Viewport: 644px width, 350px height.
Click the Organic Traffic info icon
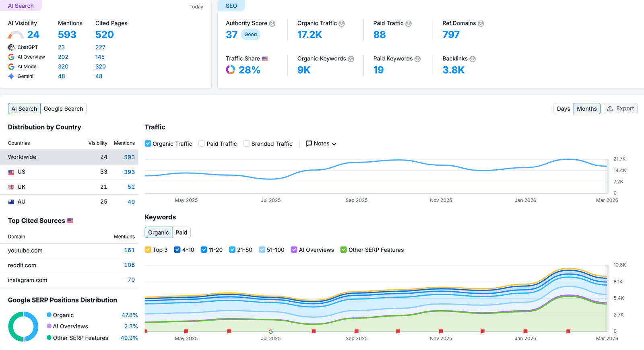click(342, 24)
